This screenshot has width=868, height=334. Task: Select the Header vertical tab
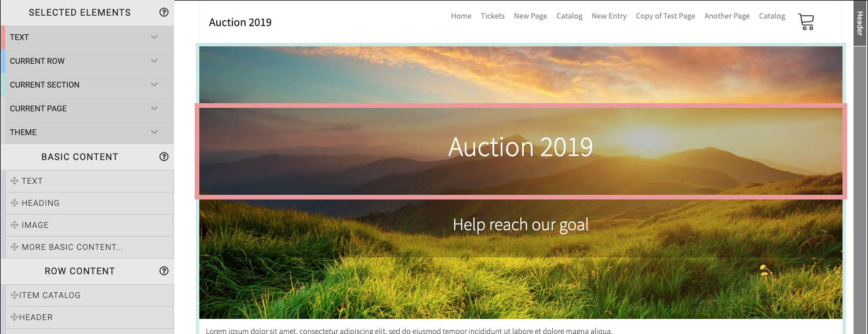click(x=860, y=23)
